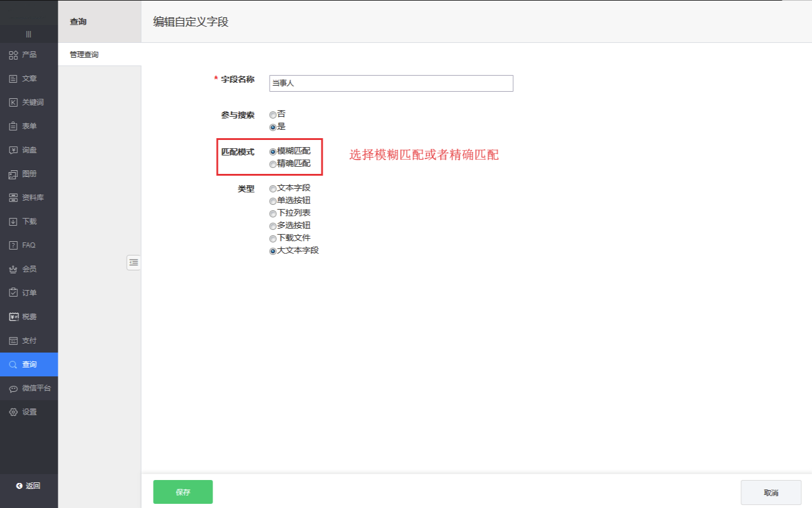Select 下拉列表 as field type

click(x=273, y=213)
